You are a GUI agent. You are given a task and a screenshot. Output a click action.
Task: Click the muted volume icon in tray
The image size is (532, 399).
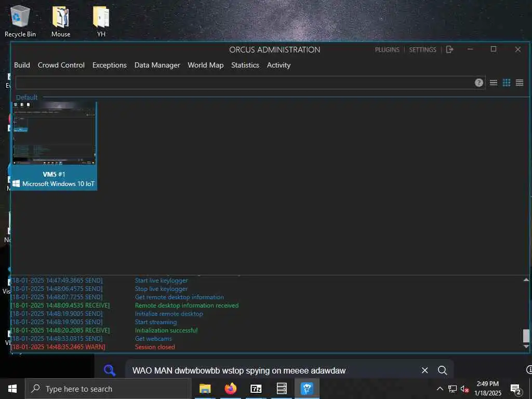tap(465, 389)
